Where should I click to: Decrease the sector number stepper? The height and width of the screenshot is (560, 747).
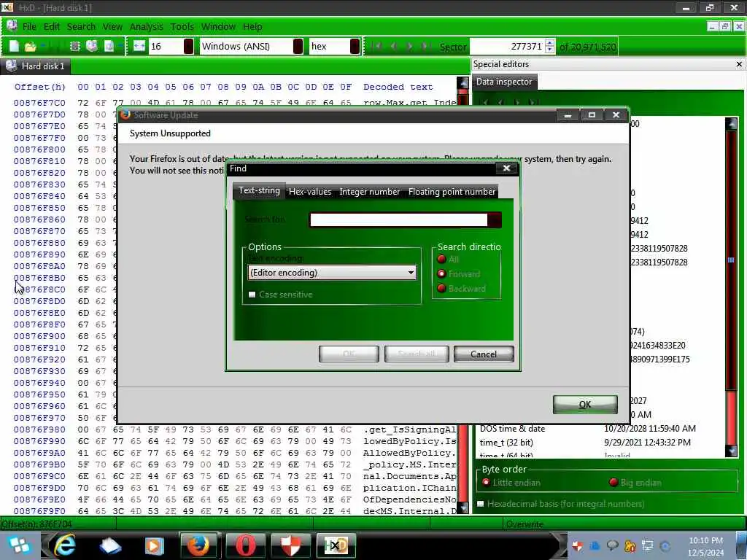pos(550,50)
